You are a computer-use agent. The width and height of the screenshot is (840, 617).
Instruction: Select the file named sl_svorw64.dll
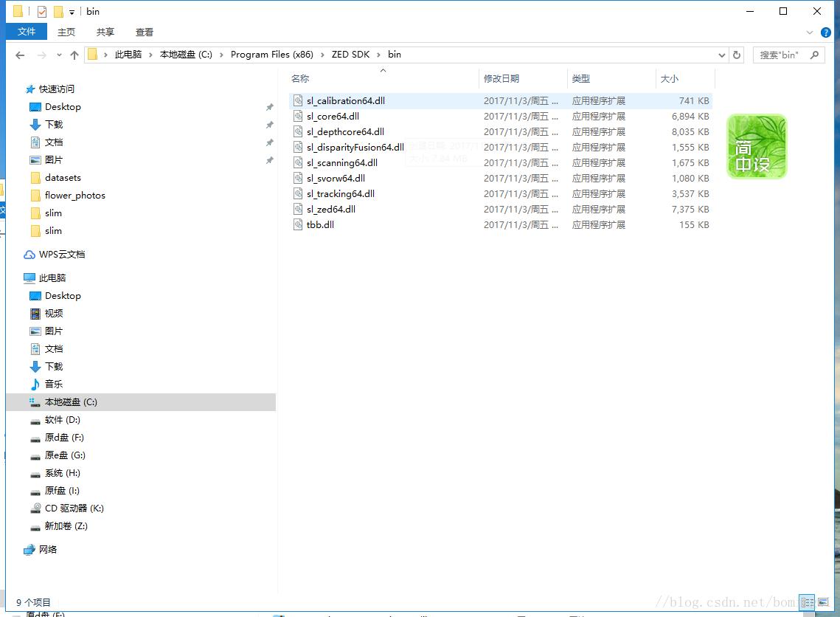click(336, 179)
